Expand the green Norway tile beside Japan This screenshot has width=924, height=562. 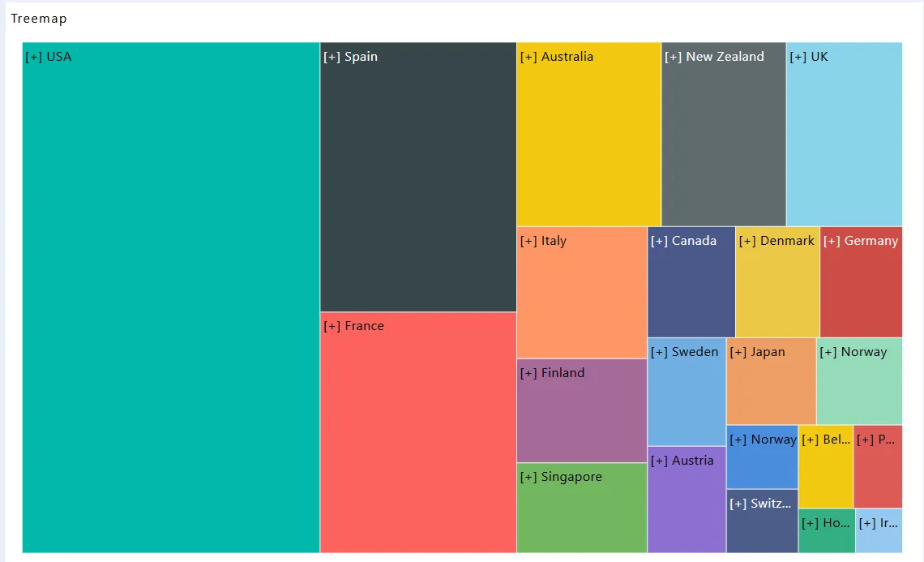(x=859, y=381)
